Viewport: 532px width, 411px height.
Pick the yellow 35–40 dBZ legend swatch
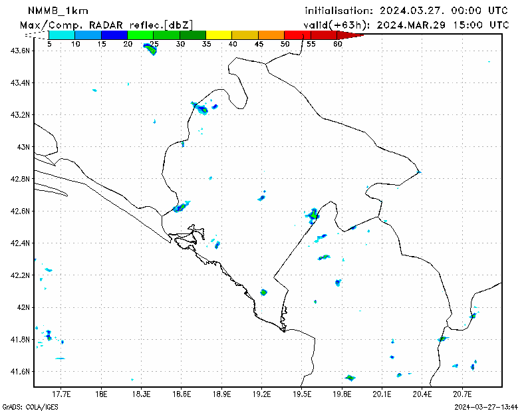(x=219, y=35)
